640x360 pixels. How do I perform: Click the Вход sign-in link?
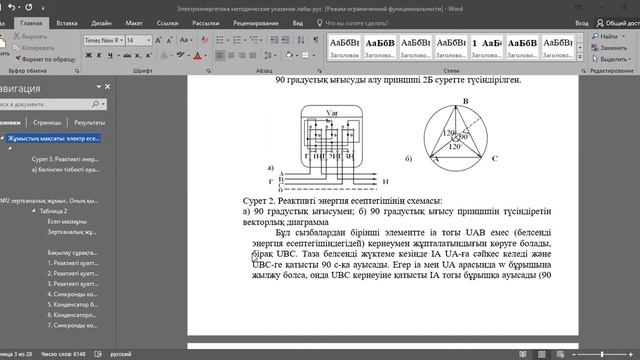click(x=582, y=23)
